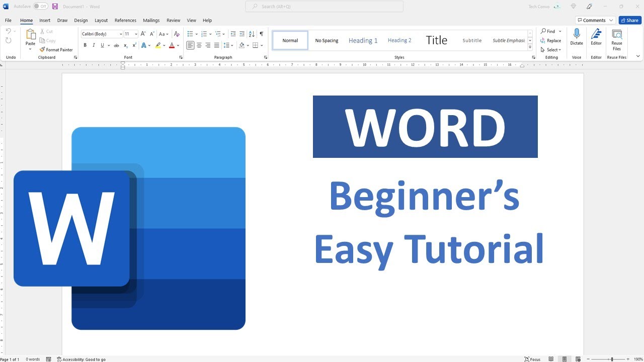Click Clear All Formatting icon
Screen dimensions: 644x362
pyautogui.click(x=177, y=34)
